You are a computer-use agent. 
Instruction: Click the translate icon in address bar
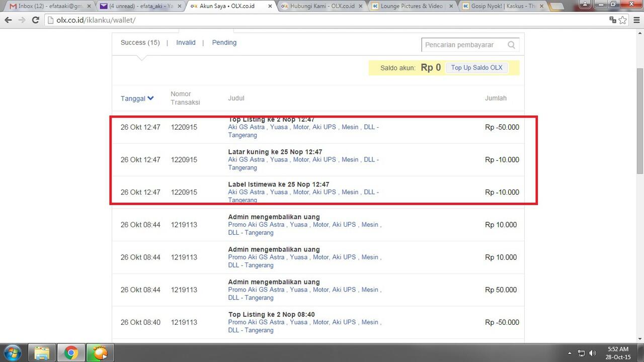click(612, 20)
